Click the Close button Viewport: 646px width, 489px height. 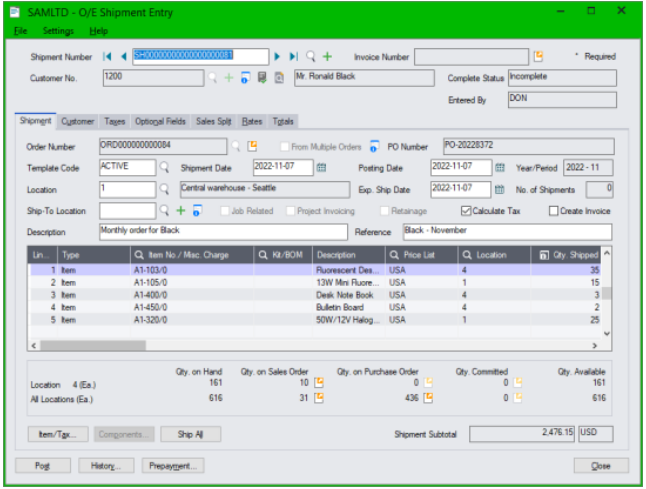pos(601,466)
